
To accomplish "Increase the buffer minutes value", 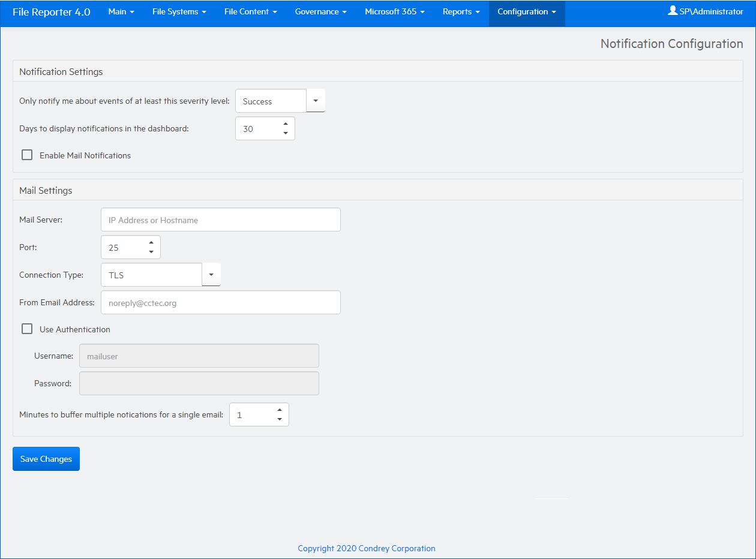I will pos(279,410).
